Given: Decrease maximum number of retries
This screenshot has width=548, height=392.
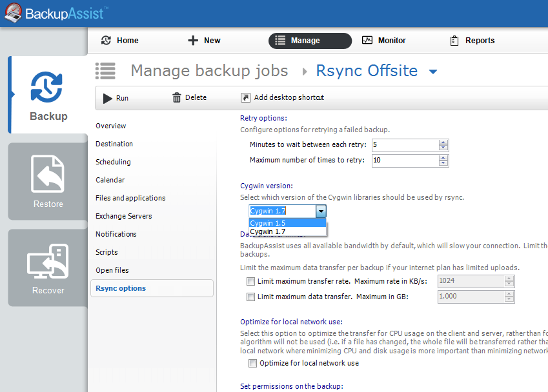Looking at the screenshot, I should pos(443,163).
